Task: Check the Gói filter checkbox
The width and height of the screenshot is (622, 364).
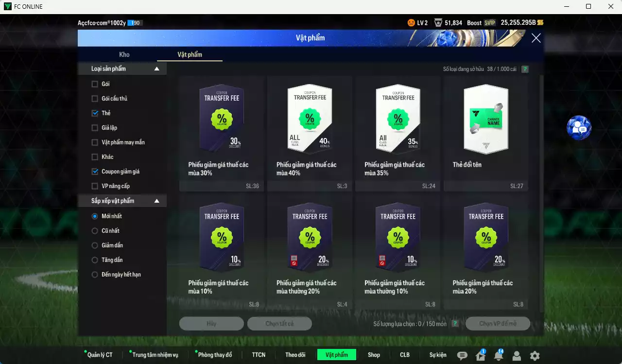Action: tap(94, 84)
